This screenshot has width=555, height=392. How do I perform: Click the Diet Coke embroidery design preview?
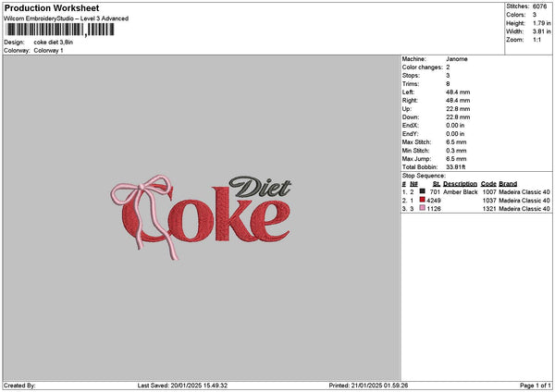click(201, 217)
